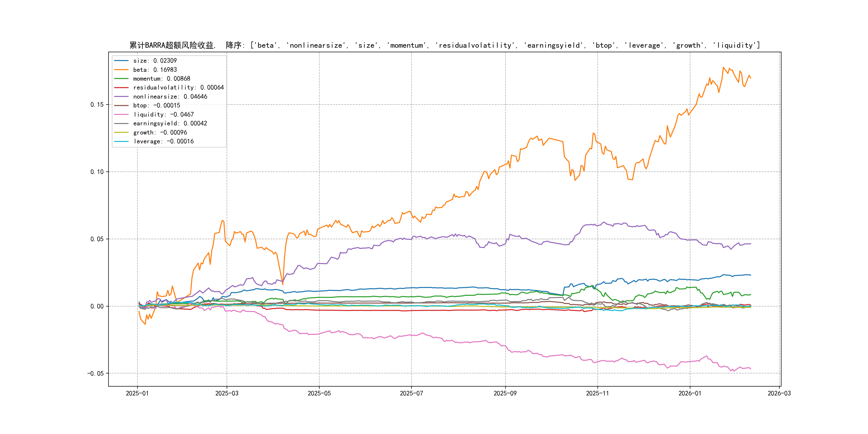Screen dimensions: 868x434
Task: Click the x-axis tick label 2026-03
Action: coord(779,393)
